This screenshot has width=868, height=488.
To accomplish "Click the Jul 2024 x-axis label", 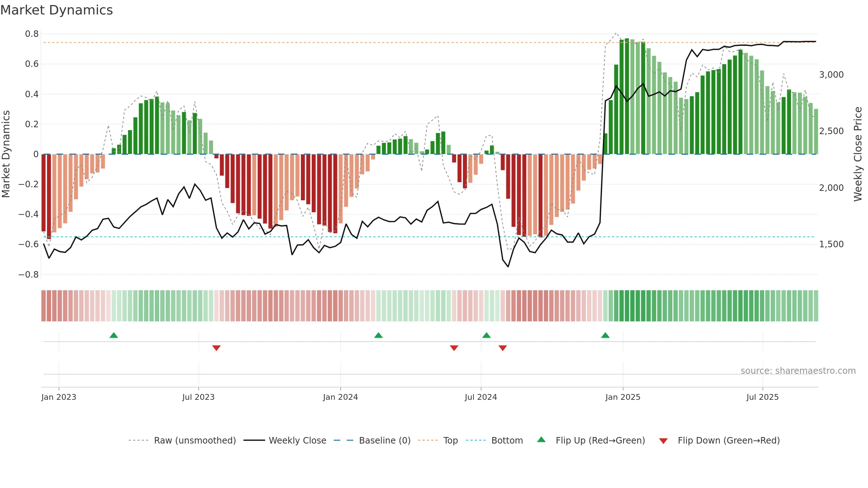I will 481,397.
